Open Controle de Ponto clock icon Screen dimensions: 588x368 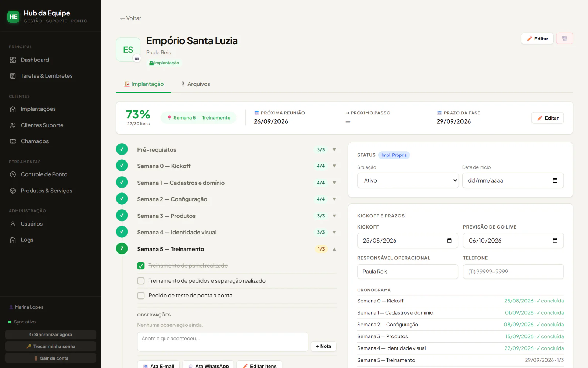coord(13,174)
